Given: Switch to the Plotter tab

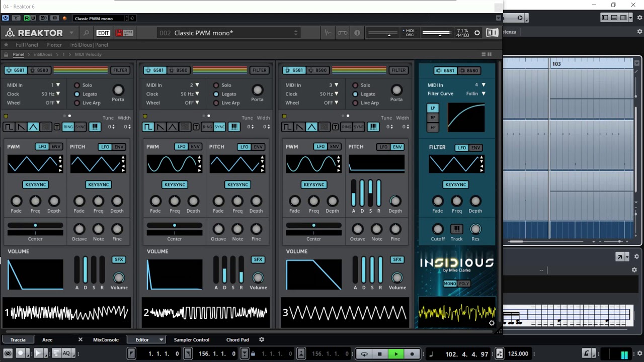Looking at the screenshot, I should point(54,45).
